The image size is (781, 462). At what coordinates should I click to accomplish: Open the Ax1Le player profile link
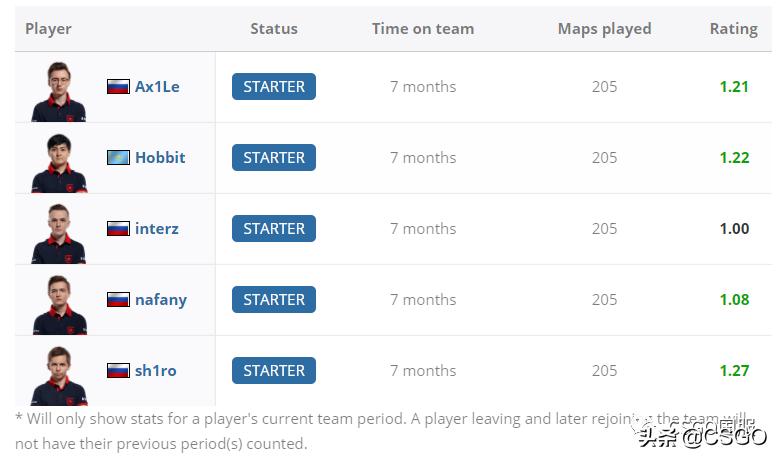point(157,87)
